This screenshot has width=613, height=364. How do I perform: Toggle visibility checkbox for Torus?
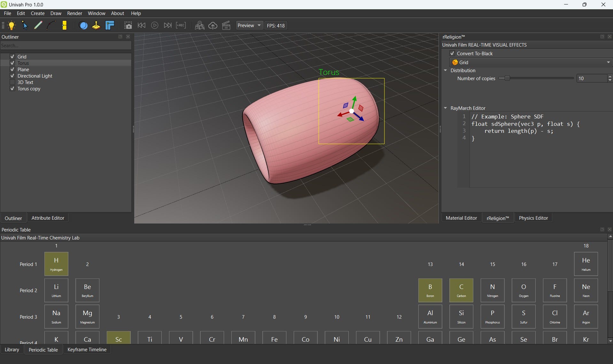(x=12, y=63)
